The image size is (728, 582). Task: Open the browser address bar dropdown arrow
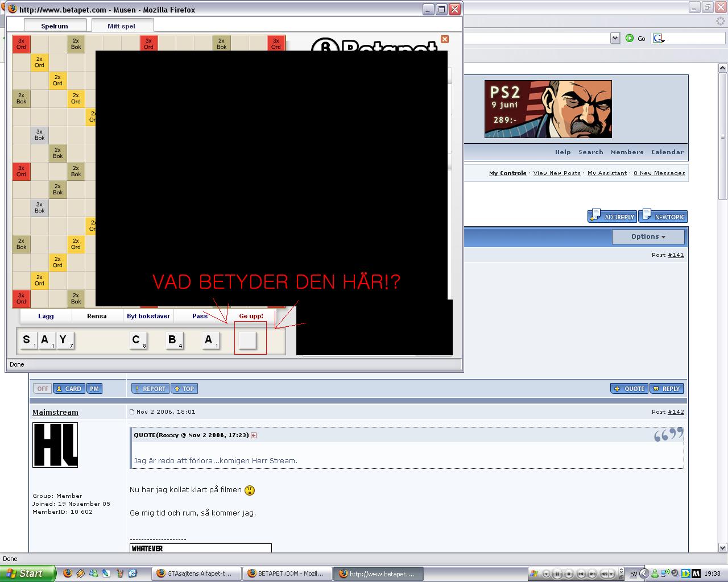tap(615, 38)
